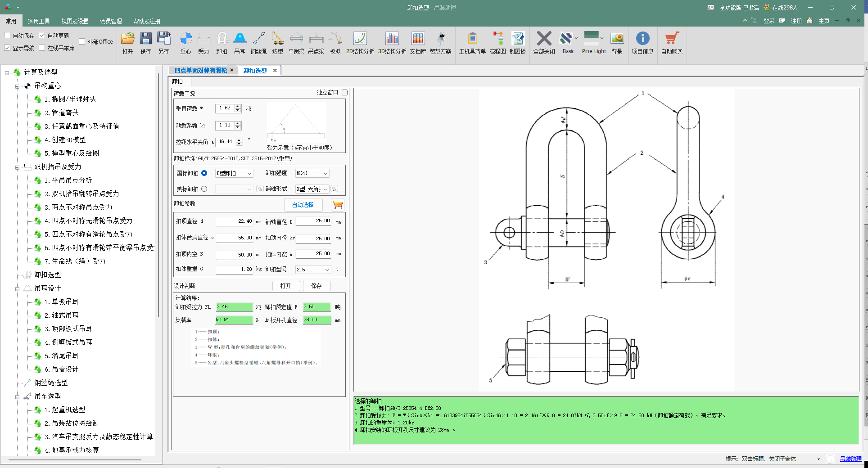This screenshot has height=468, width=868.
Task: Open 3D结构分析 structural analysis
Action: (x=392, y=43)
